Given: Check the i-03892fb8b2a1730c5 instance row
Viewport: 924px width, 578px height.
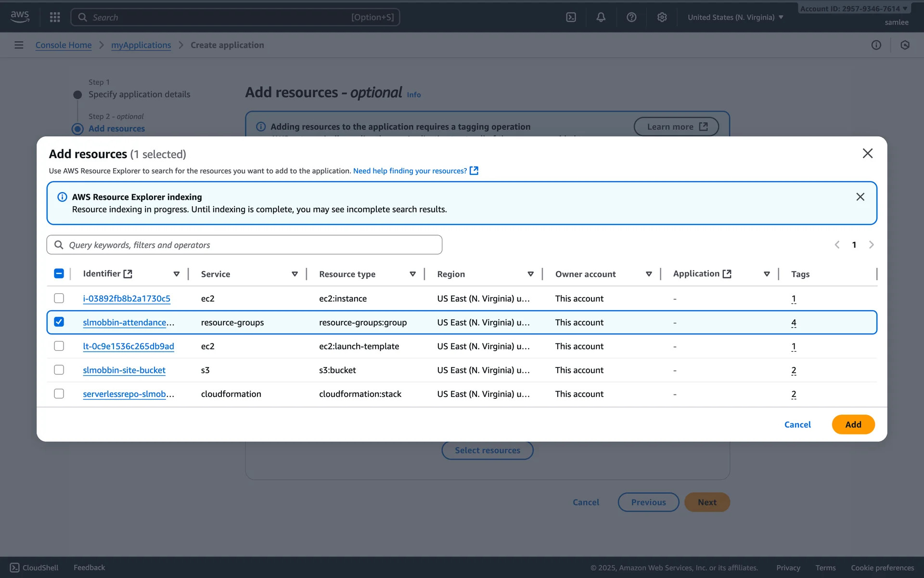Looking at the screenshot, I should click(x=59, y=298).
